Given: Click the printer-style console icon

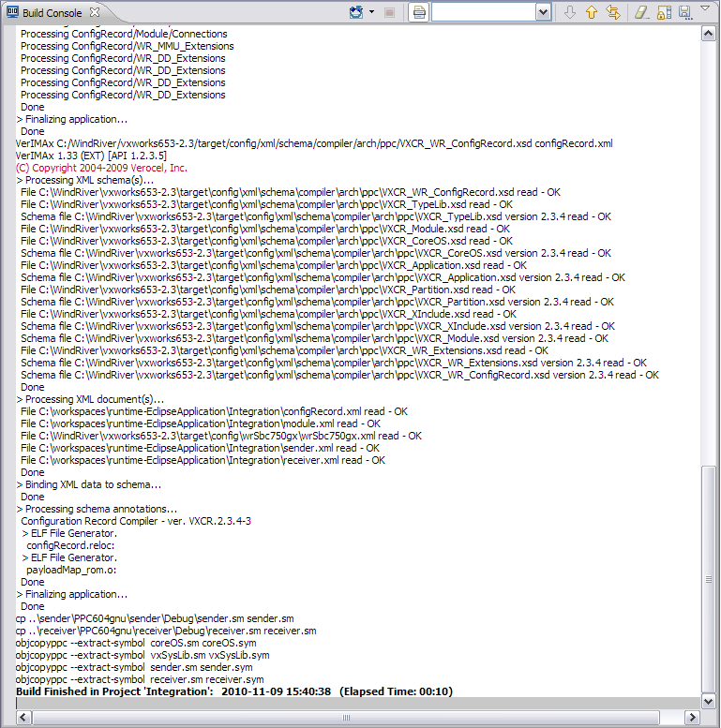Looking at the screenshot, I should click(x=418, y=12).
